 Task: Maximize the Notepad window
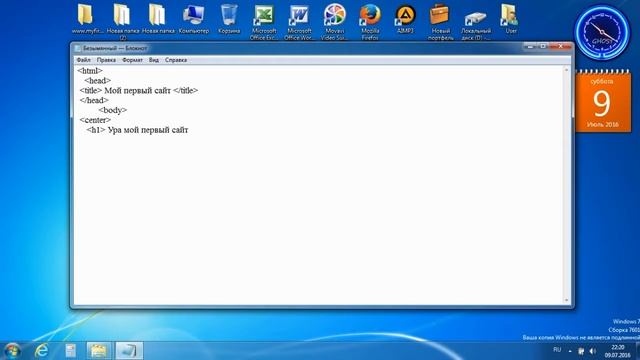(543, 47)
